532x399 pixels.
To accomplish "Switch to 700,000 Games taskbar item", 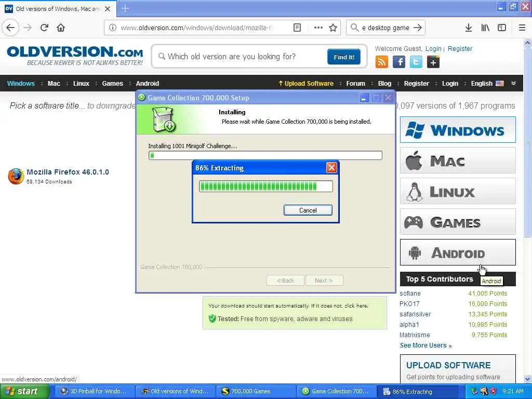I will (256, 392).
